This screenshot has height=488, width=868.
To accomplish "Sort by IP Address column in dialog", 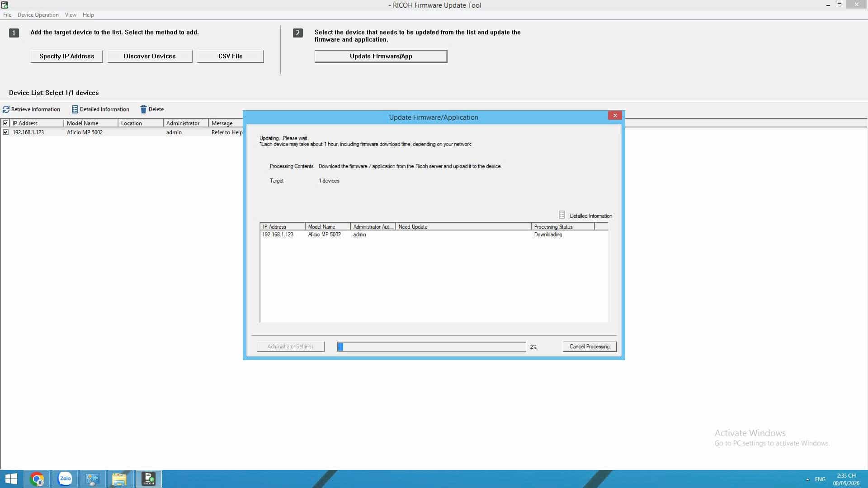I will click(283, 227).
